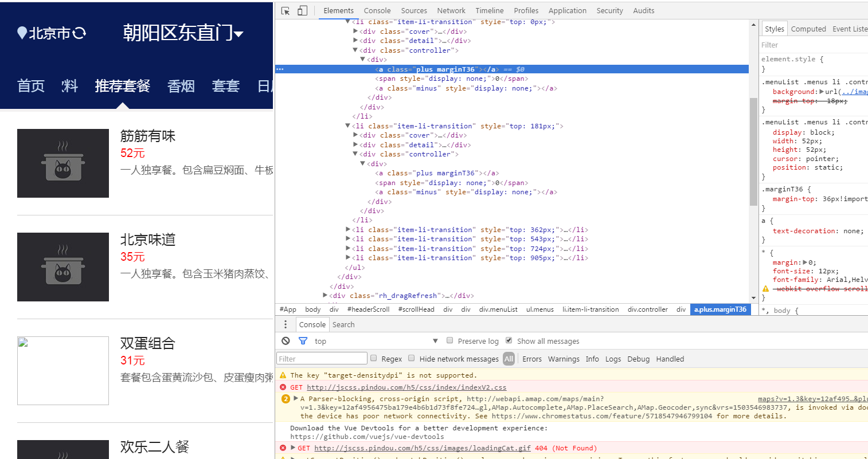The width and height of the screenshot is (868, 459).
Task: Expand the div class rh_dragRefresh node
Action: [325, 296]
